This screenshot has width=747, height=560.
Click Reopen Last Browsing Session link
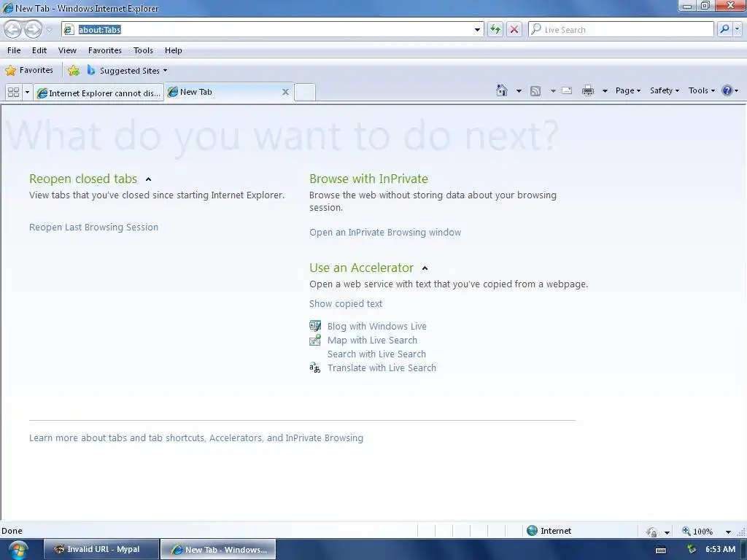pyautogui.click(x=93, y=227)
